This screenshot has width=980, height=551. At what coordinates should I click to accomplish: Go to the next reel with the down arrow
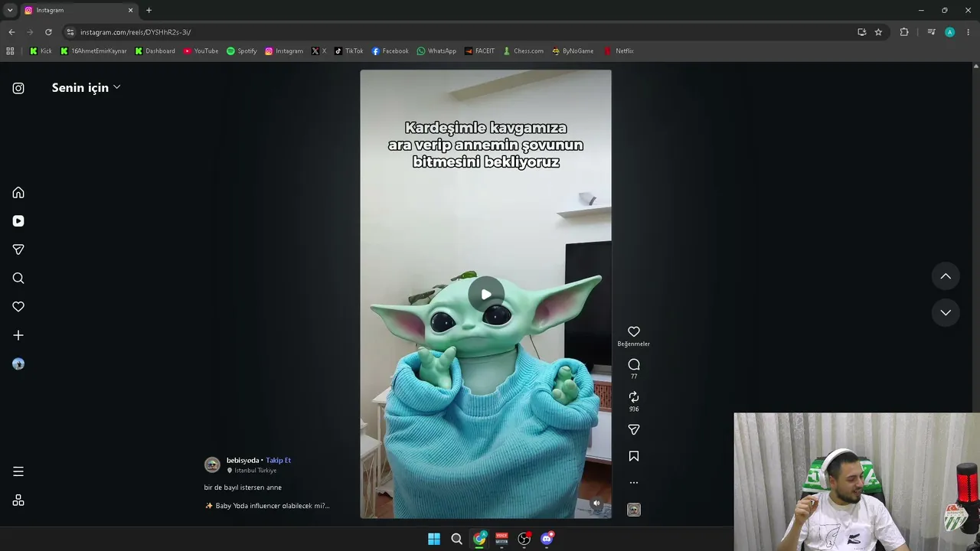(946, 312)
